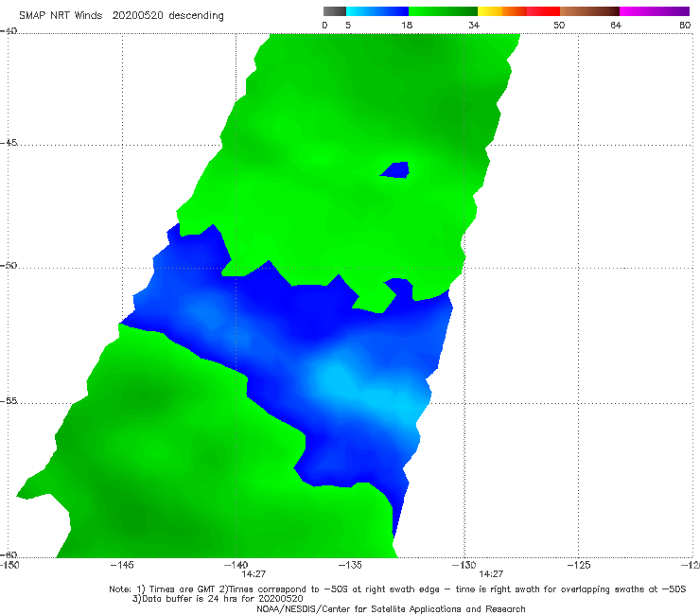
Task: Click the 'NOAA/NESDIS/Center for Satellite Applications' credit
Action: click(x=391, y=609)
